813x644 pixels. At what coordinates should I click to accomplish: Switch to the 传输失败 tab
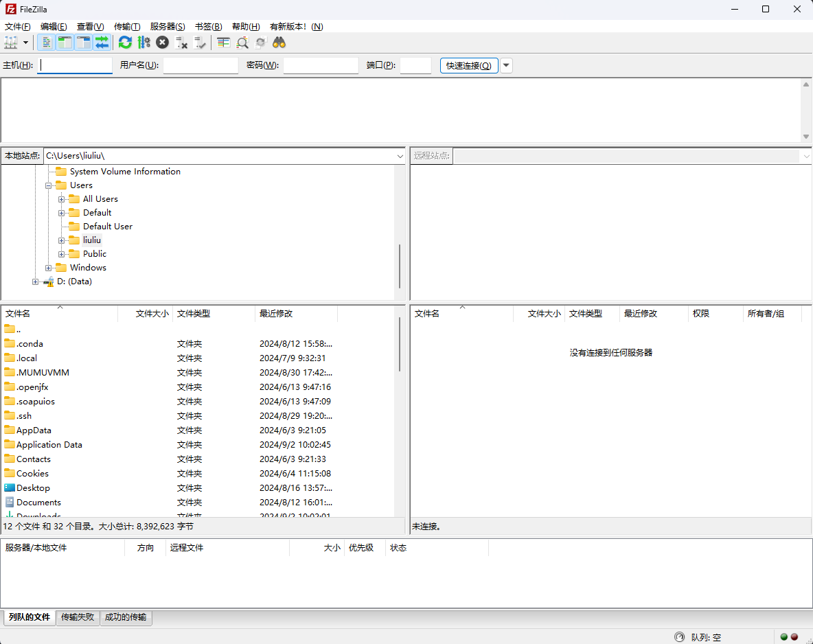78,617
